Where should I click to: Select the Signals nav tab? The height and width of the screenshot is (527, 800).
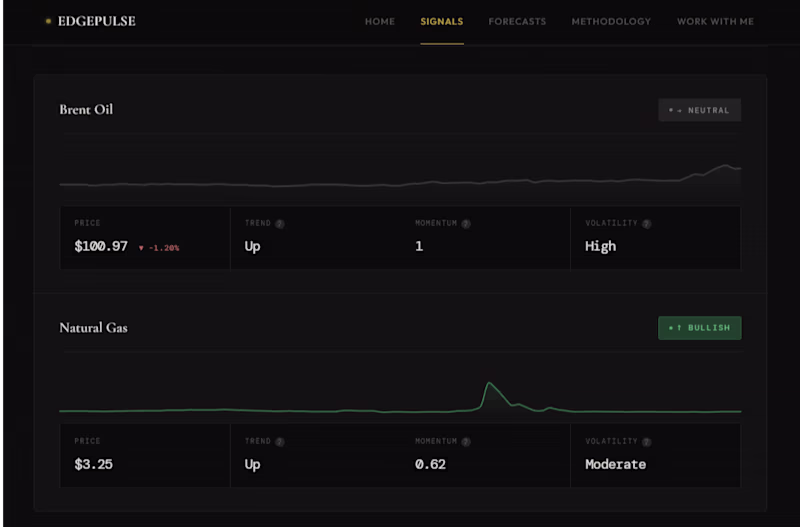pyautogui.click(x=442, y=21)
